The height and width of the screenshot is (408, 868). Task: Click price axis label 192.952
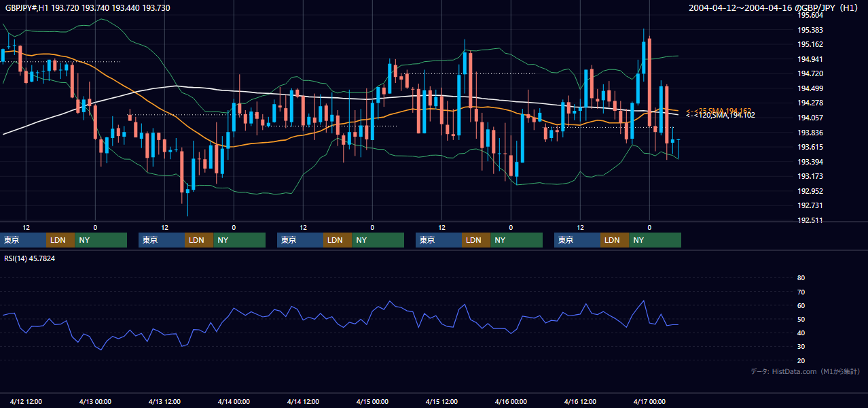click(810, 191)
